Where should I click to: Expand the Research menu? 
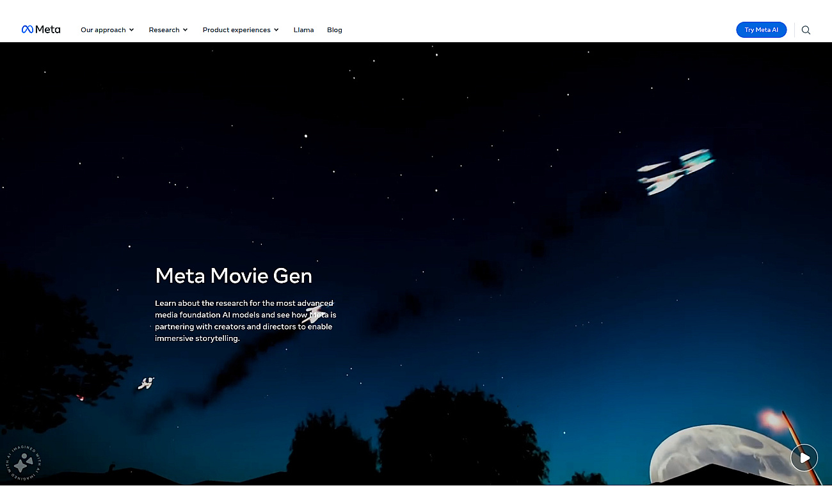168,30
